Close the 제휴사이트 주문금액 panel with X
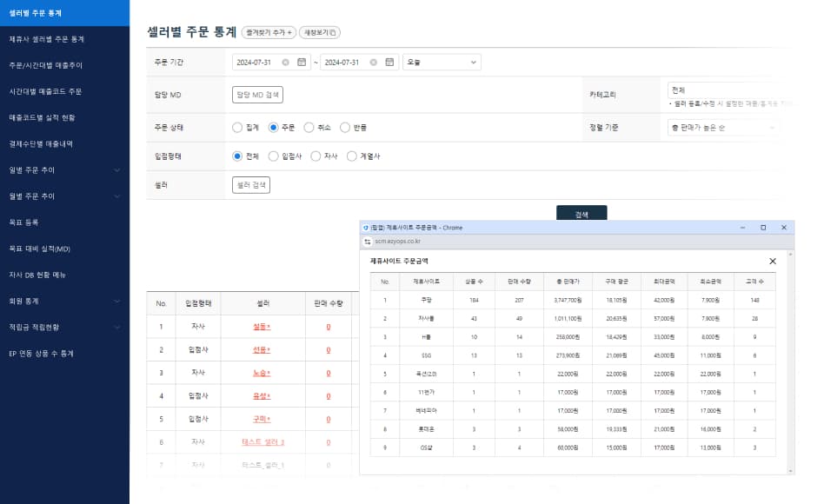Screen dimensions: 824x504 click(x=773, y=262)
